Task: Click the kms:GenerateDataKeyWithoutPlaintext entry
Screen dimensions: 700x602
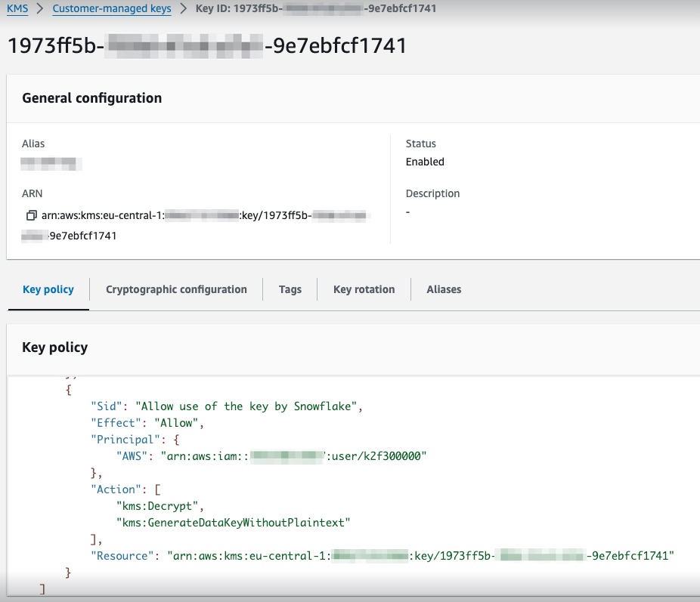Action: pyautogui.click(x=233, y=523)
